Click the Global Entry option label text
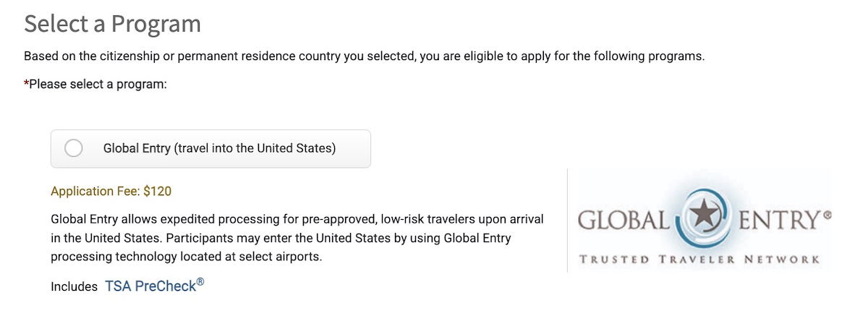 (219, 148)
